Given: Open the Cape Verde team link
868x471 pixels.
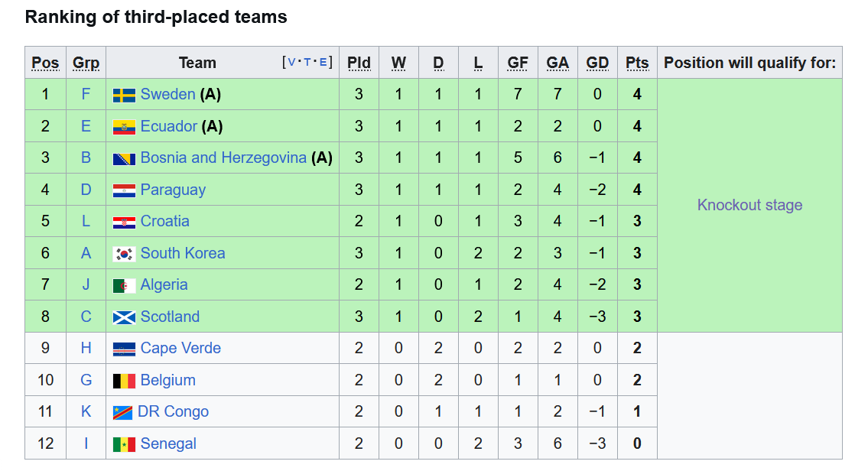Looking at the screenshot, I should 180,348.
